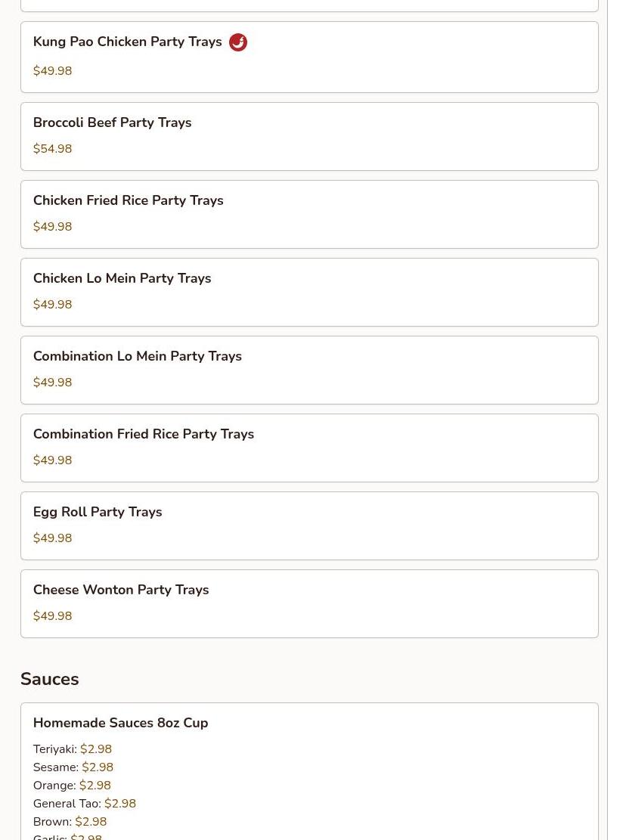The image size is (623, 840).
Task: Click the price under Cheese Wonton Party Trays
Action: [x=52, y=616]
